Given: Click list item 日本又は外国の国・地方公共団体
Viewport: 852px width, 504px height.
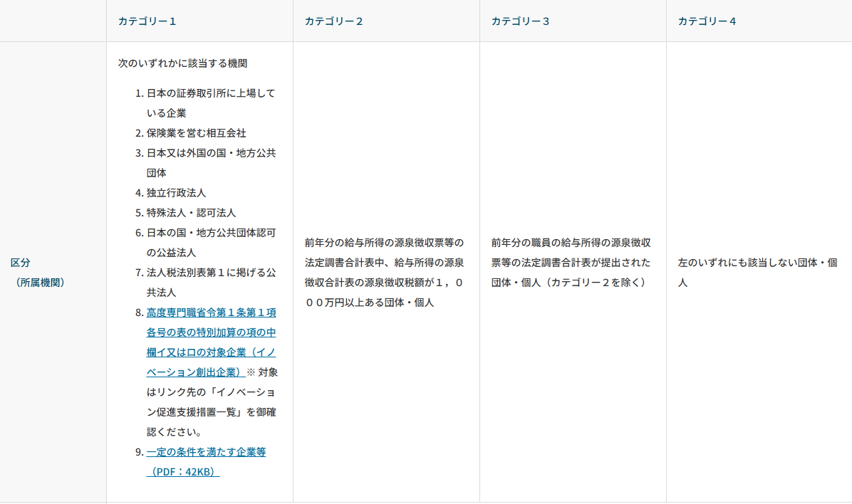Looking at the screenshot, I should pyautogui.click(x=211, y=153).
